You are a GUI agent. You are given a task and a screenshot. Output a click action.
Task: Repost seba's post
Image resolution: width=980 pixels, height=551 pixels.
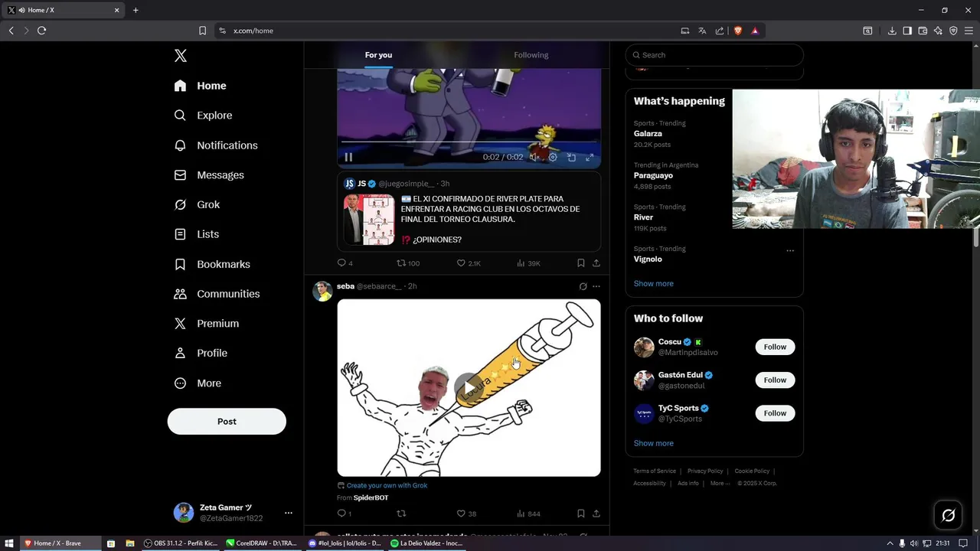400,514
